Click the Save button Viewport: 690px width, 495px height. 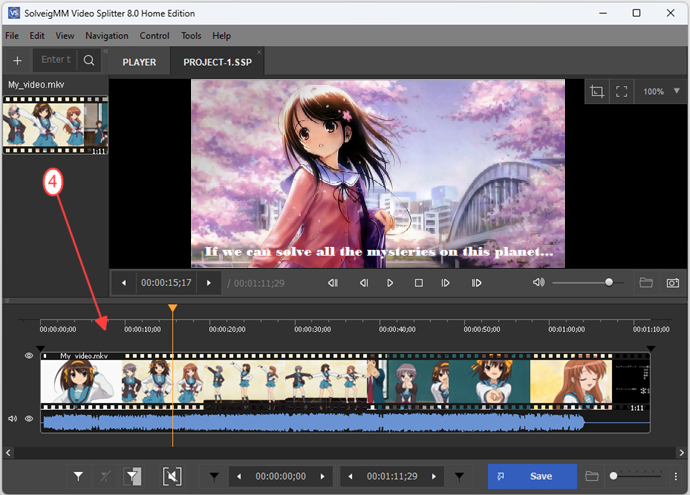pos(532,476)
